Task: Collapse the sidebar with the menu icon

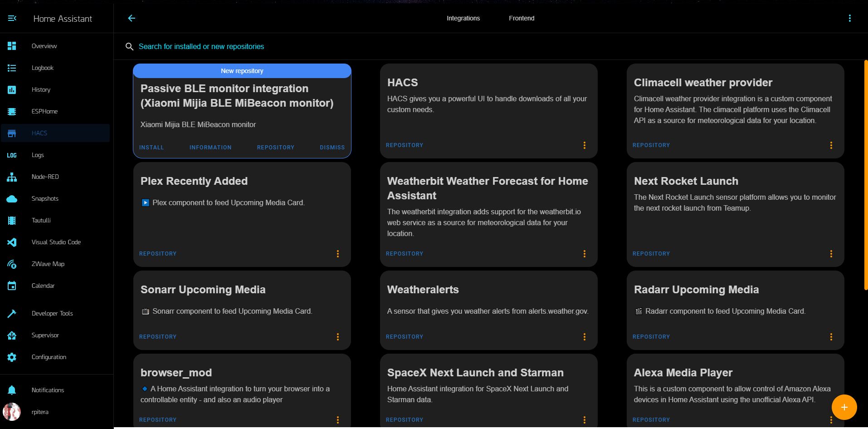Action: click(x=12, y=18)
